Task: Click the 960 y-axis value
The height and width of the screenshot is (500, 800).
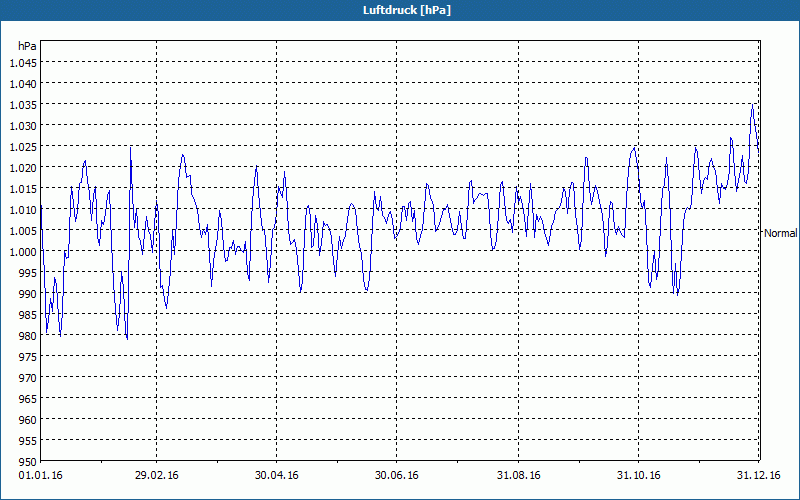Action: pyautogui.click(x=29, y=420)
